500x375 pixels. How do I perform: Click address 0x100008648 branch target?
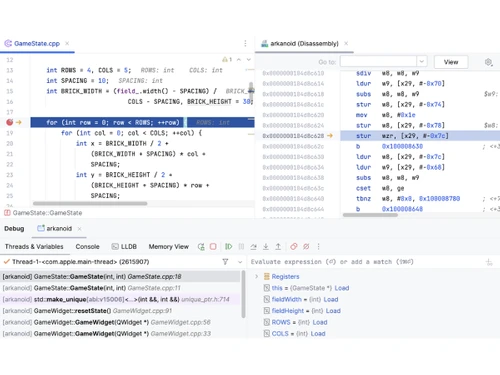coord(402,209)
